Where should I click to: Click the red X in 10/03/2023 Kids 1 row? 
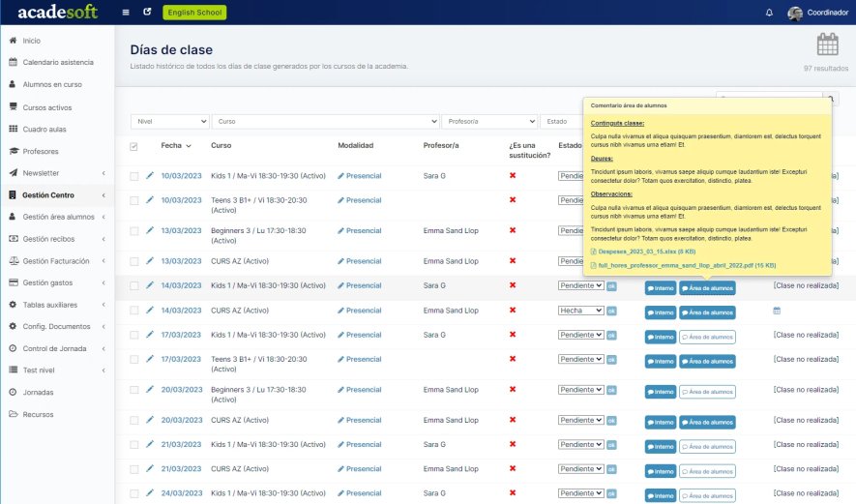pyautogui.click(x=513, y=175)
